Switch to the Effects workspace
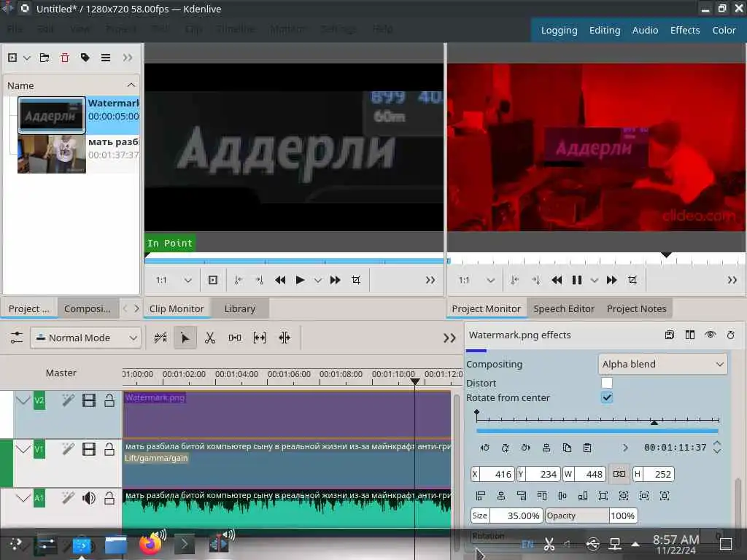Image resolution: width=747 pixels, height=560 pixels. point(684,30)
